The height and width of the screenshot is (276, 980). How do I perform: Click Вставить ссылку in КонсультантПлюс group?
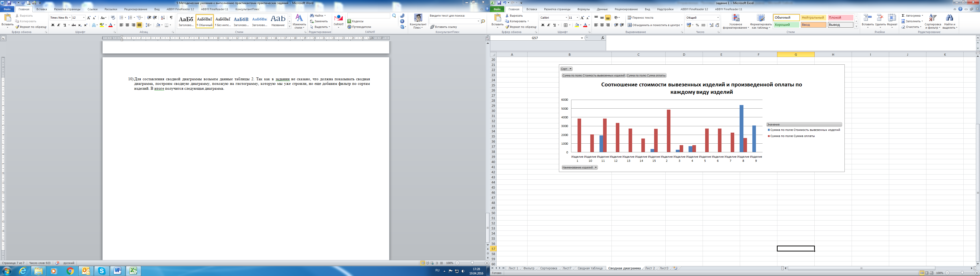click(x=444, y=27)
